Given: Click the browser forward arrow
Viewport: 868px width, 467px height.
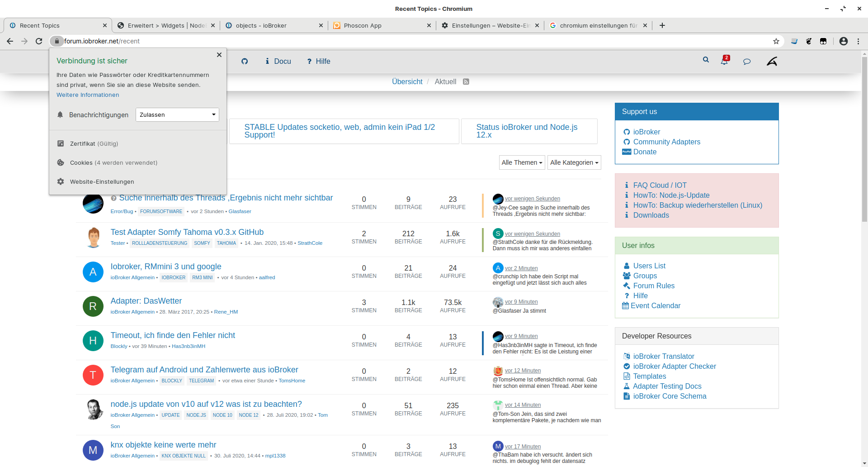Looking at the screenshot, I should (24, 41).
